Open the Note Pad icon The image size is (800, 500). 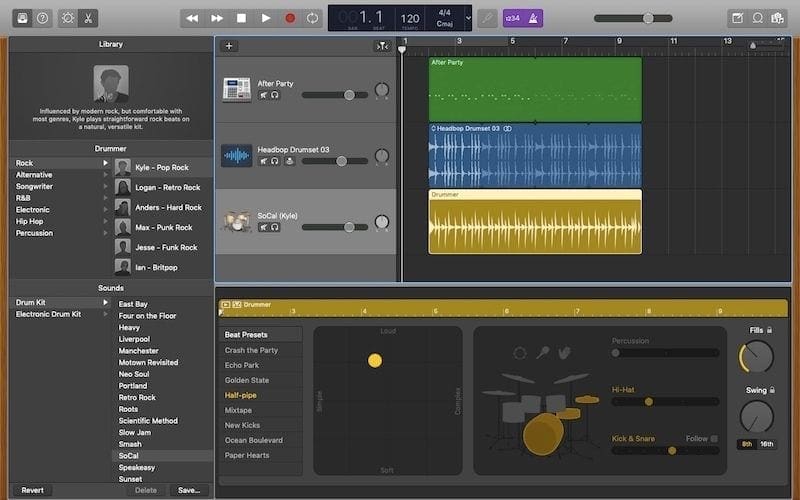(737, 18)
